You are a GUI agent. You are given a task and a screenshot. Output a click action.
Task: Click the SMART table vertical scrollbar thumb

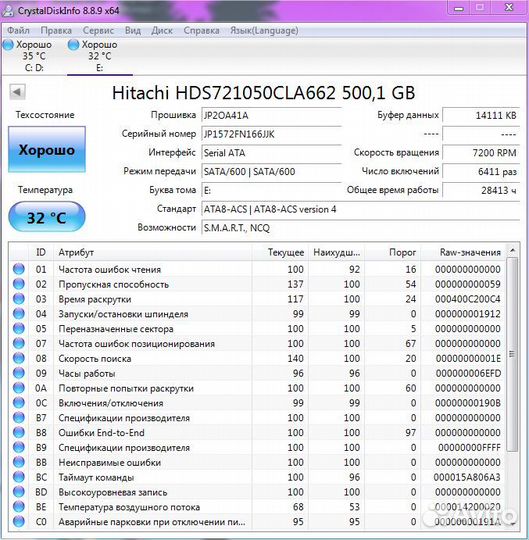(512, 354)
